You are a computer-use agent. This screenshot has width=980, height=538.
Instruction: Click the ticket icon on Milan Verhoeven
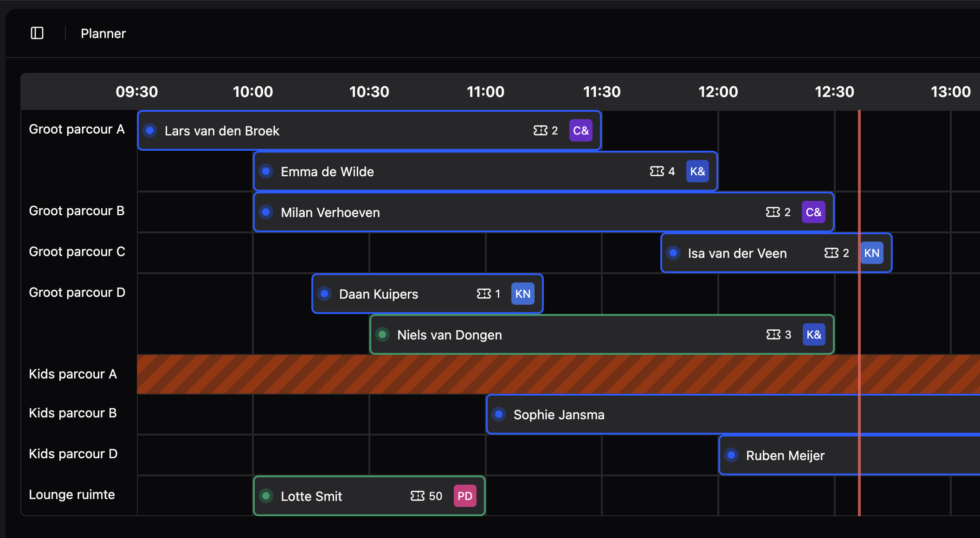click(x=773, y=212)
